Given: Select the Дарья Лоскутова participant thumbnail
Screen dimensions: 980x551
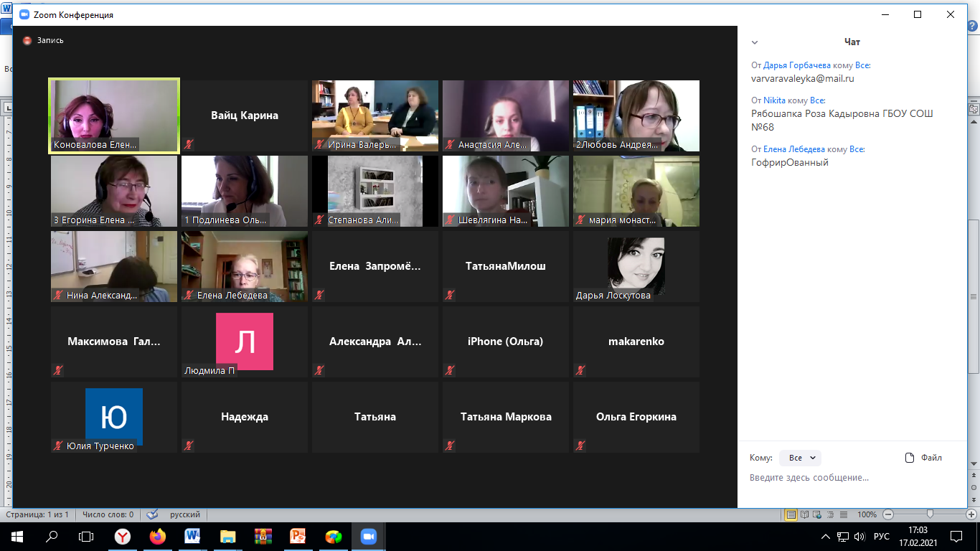Looking at the screenshot, I should click(636, 265).
